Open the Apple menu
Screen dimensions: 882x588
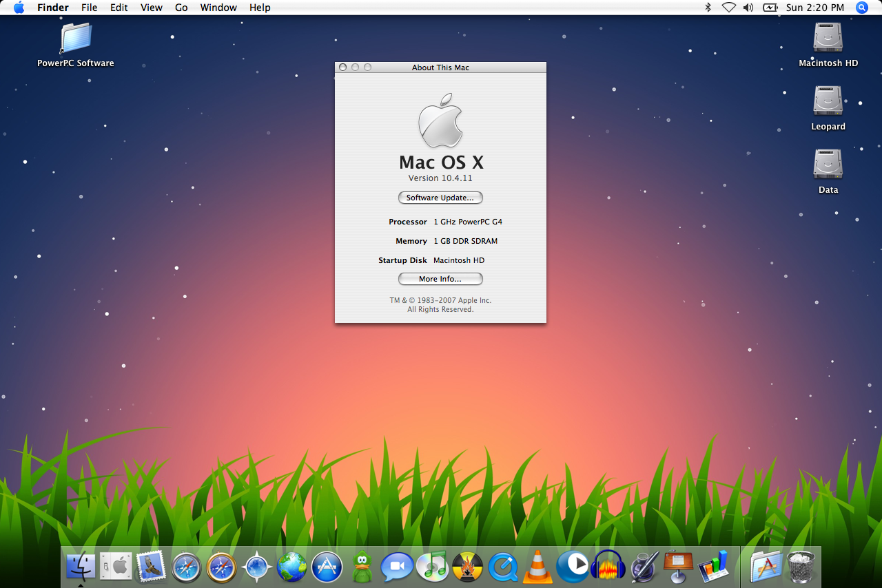(19, 8)
